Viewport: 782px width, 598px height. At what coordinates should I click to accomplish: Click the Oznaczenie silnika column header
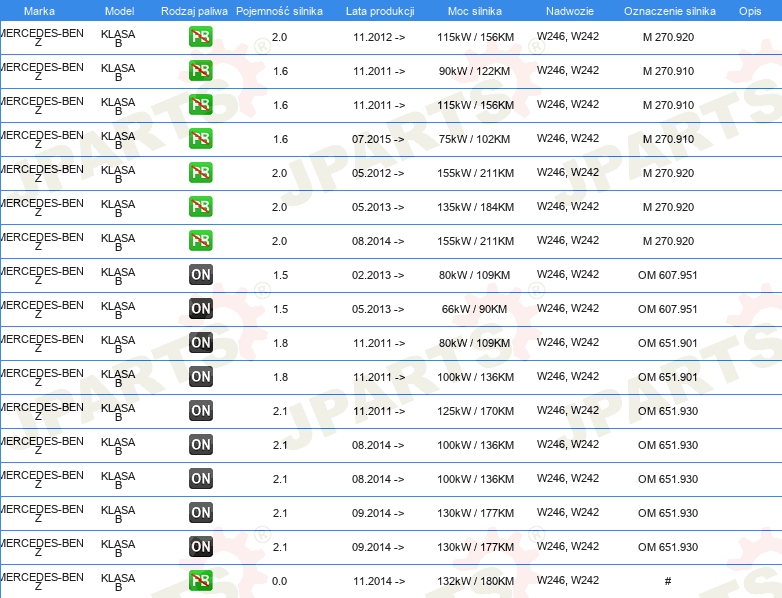[x=670, y=11]
